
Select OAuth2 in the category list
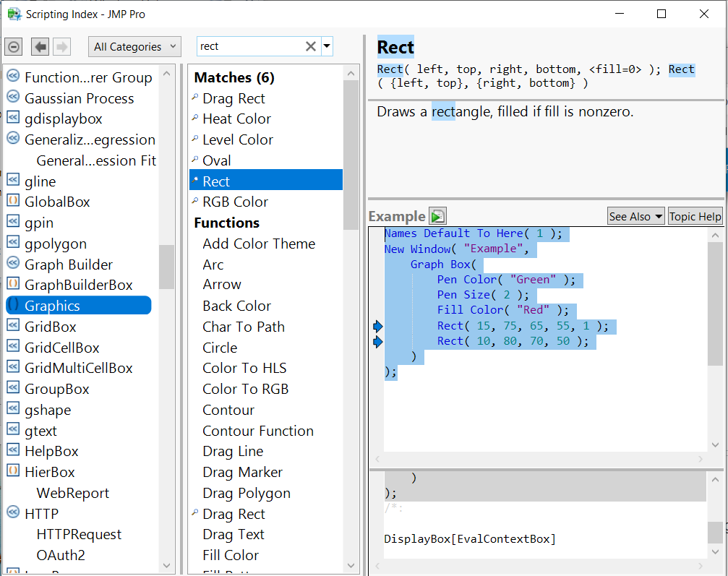point(61,555)
